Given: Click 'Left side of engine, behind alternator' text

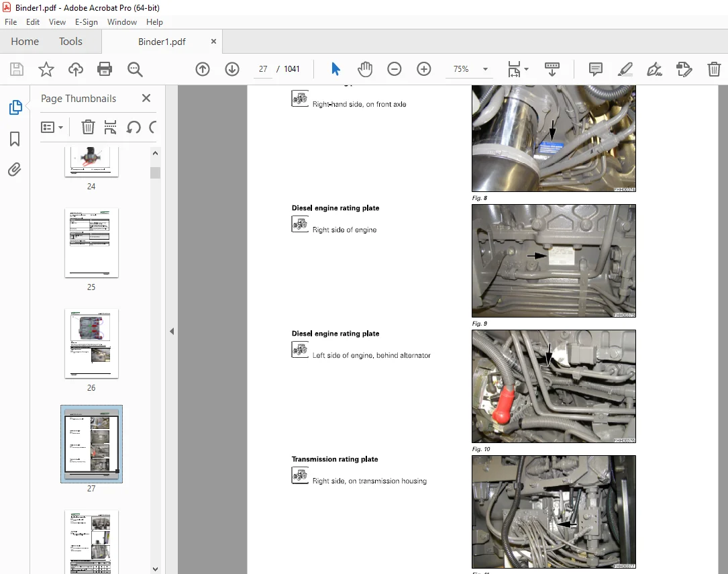Looking at the screenshot, I should [x=372, y=355].
